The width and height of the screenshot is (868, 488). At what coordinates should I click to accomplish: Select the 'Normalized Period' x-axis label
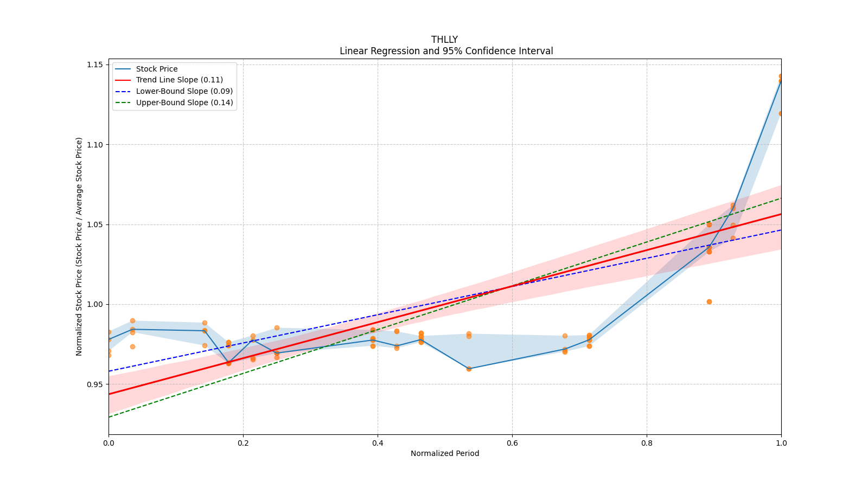click(444, 453)
